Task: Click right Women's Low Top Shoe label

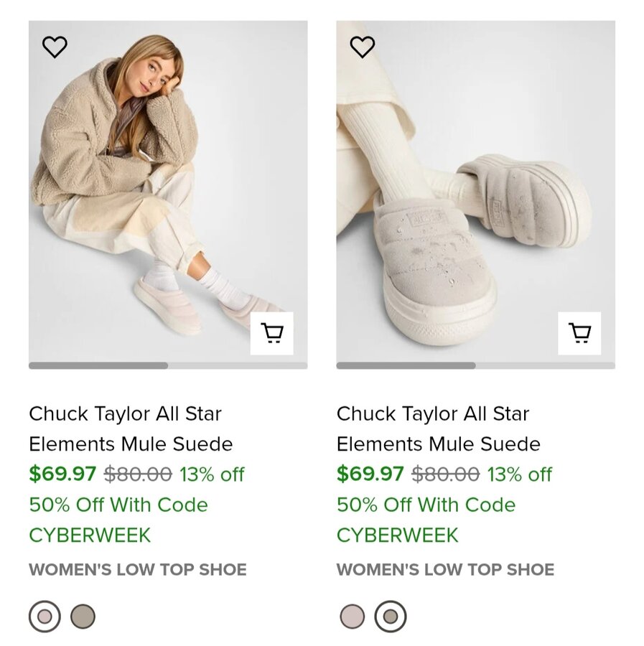Action: (x=445, y=570)
